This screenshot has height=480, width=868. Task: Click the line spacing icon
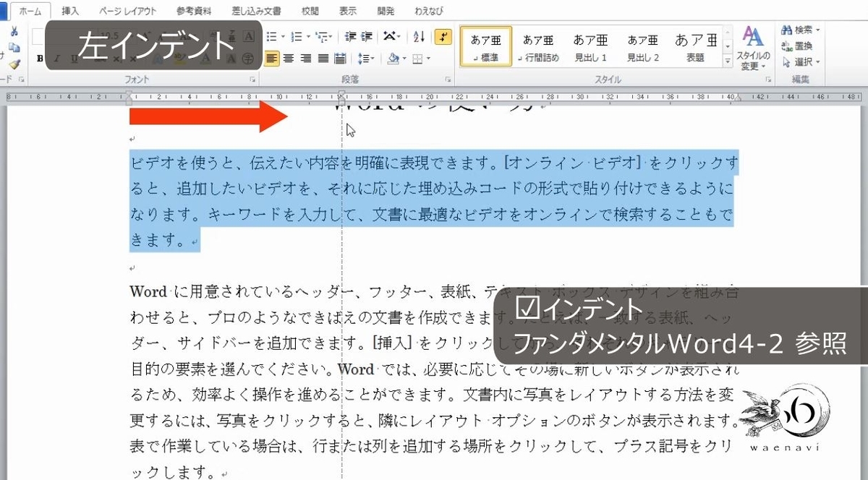364,59
